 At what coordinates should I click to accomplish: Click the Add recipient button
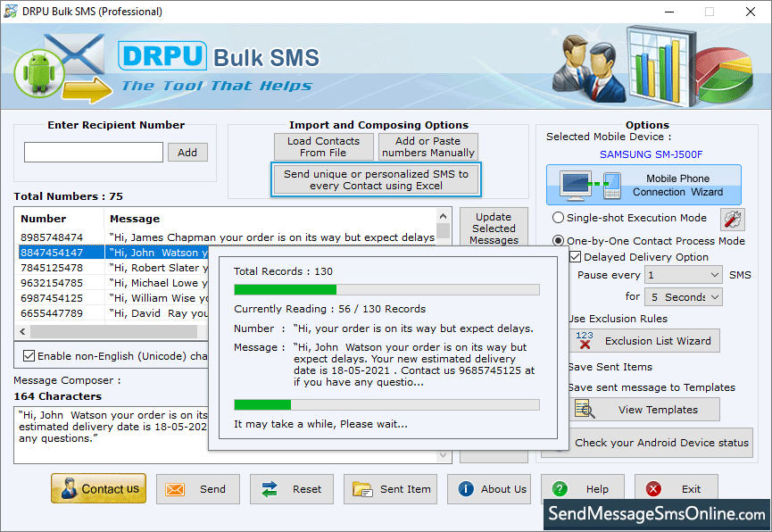(187, 153)
